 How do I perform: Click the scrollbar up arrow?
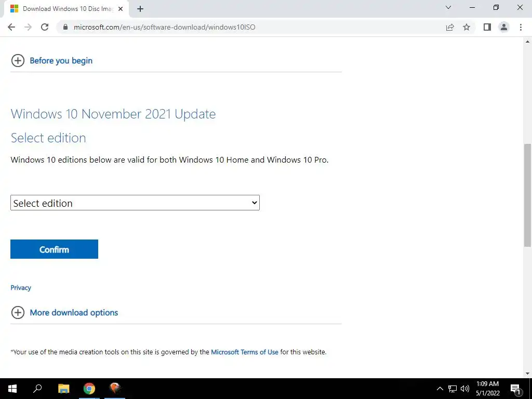[x=527, y=42]
